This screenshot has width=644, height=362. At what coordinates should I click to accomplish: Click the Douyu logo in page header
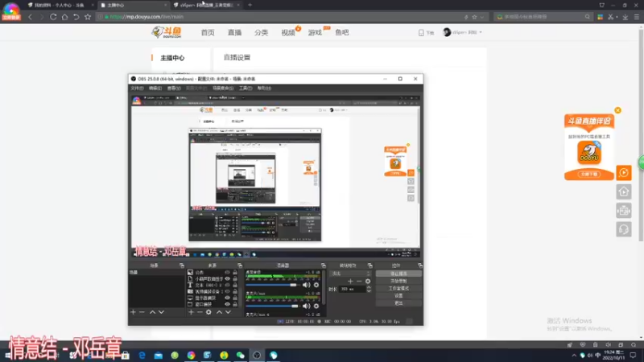coord(167,32)
